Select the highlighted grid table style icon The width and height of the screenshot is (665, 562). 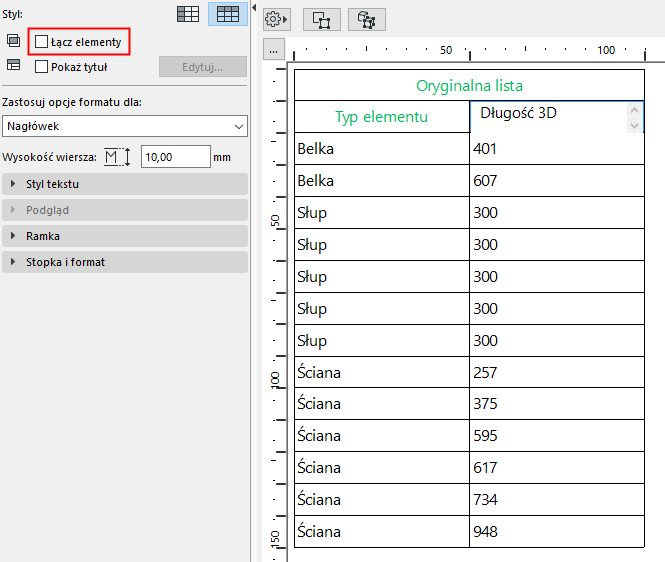coord(228,14)
